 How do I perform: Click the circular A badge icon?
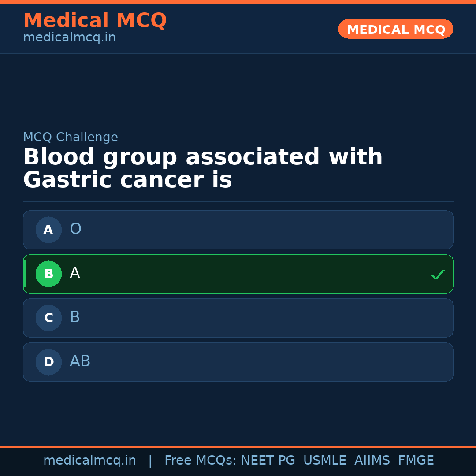click(x=48, y=230)
